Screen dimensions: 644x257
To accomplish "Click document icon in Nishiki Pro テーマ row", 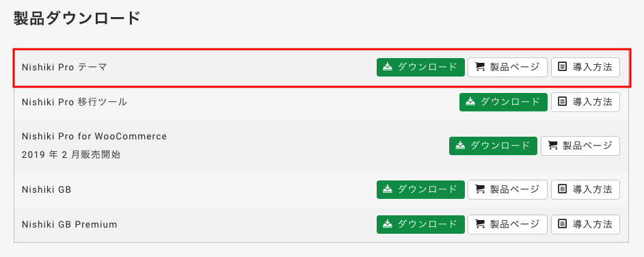I will [x=563, y=67].
